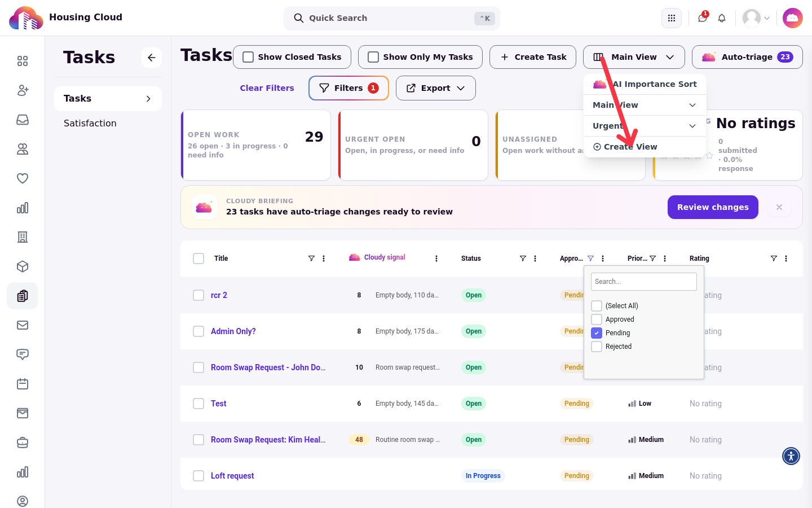Select the rcr 2 row checkbox
Viewport: 812px width, 508px height.
coord(198,295)
